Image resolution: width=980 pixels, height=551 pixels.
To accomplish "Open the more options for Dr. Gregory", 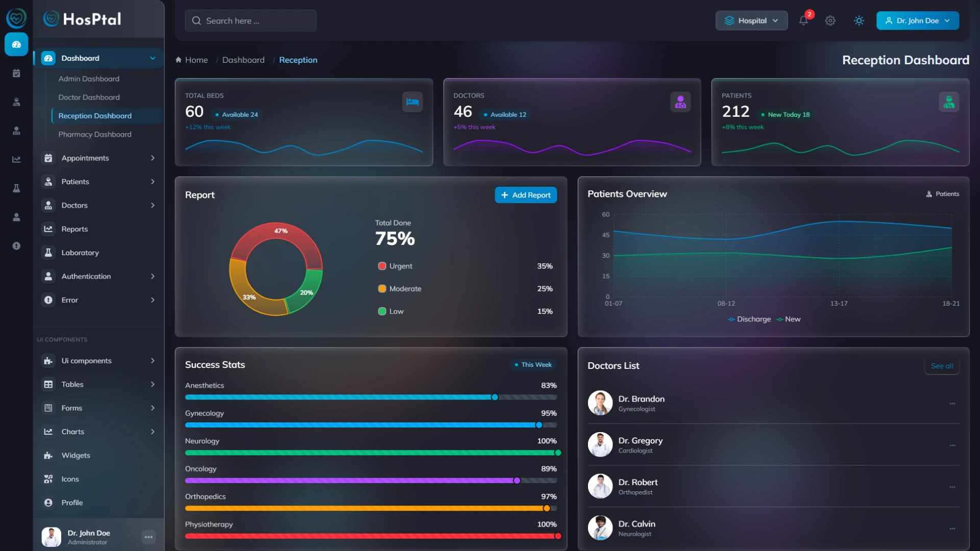I will (952, 445).
